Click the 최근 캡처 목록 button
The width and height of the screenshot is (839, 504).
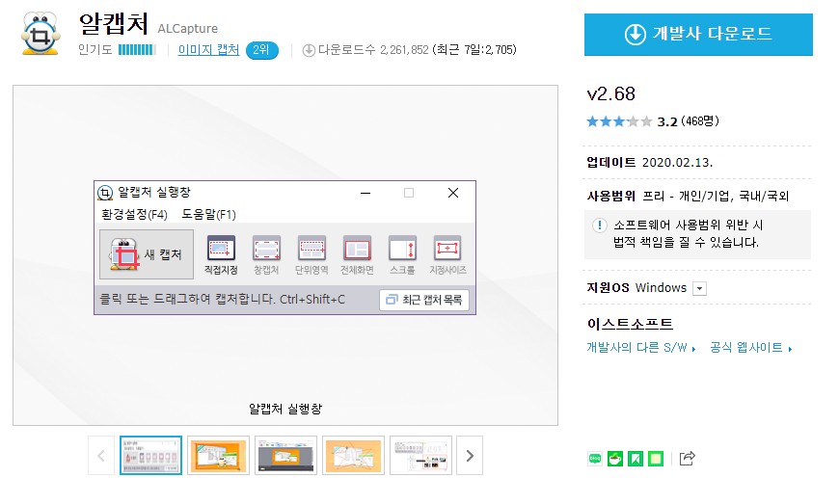(x=424, y=300)
